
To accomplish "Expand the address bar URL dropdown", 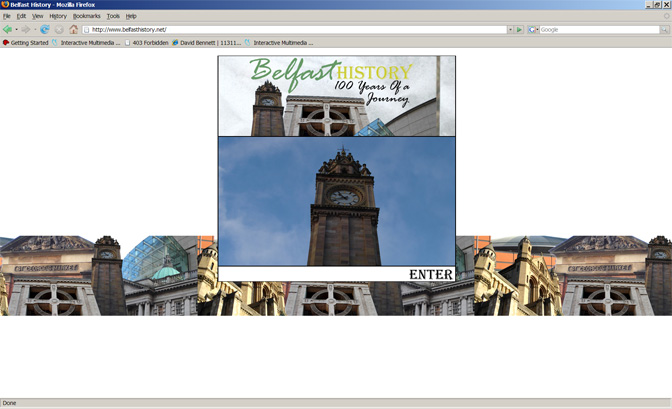I will 509,29.
